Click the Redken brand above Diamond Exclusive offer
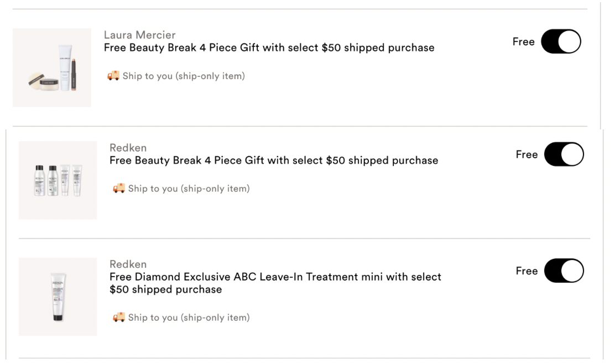The height and width of the screenshot is (364, 615). (x=128, y=264)
